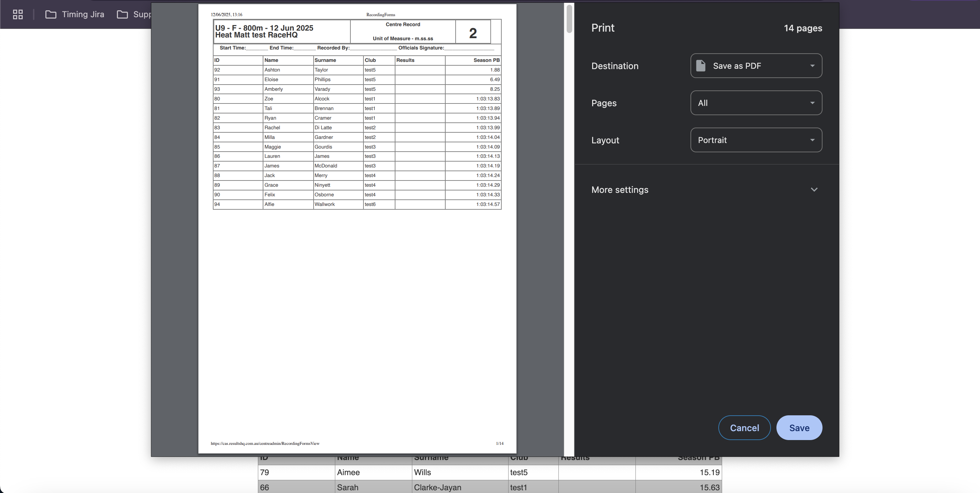Open the Layout dropdown set to Portrait

(756, 140)
